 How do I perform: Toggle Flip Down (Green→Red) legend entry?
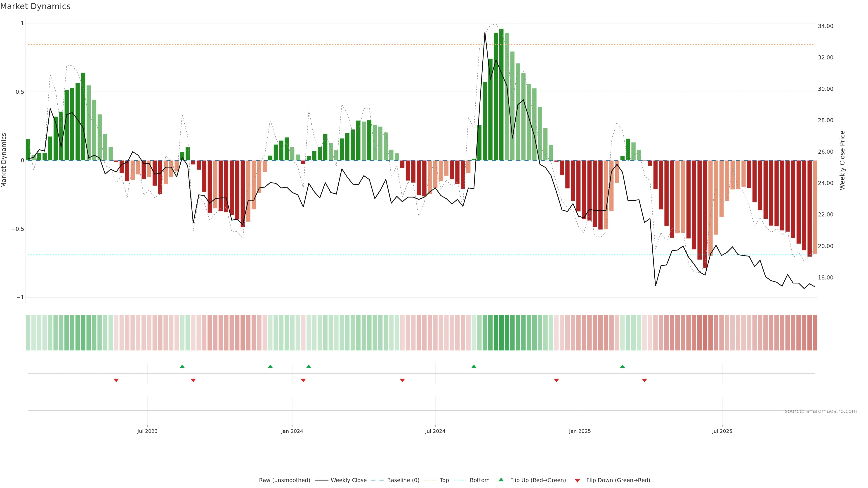[618, 480]
